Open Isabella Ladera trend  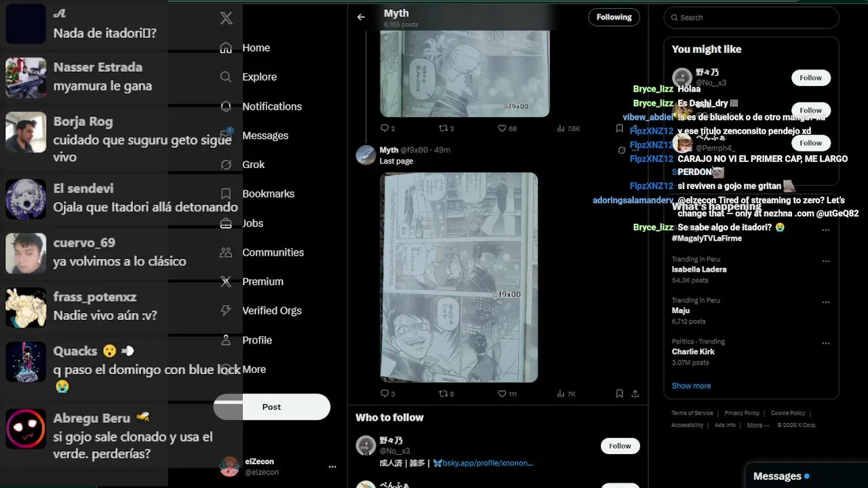coord(699,269)
